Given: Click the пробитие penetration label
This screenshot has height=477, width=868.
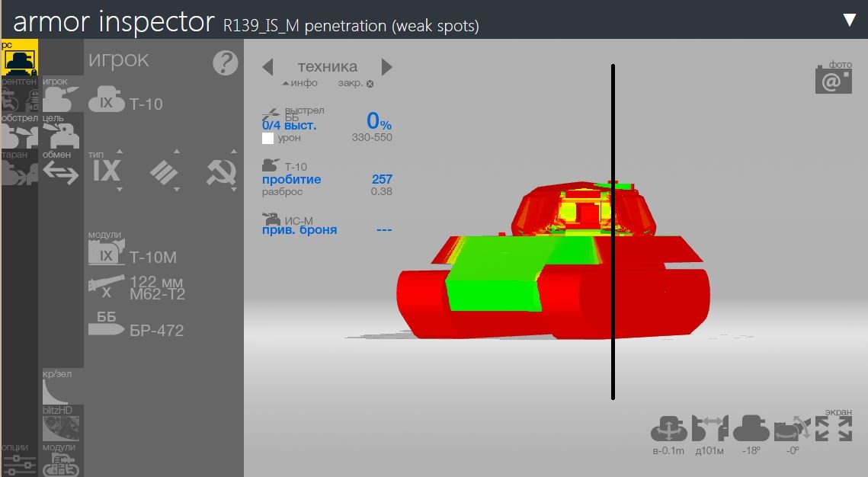Looking at the screenshot, I should pos(292,179).
